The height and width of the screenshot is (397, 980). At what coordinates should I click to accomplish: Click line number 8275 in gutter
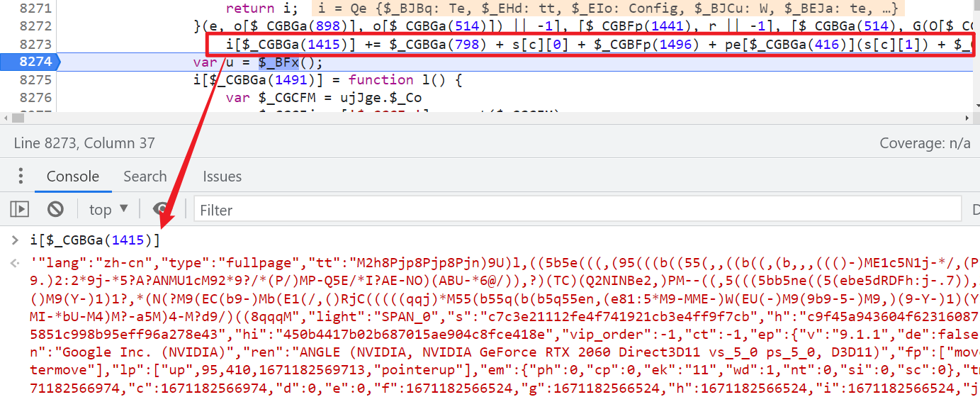(x=35, y=79)
